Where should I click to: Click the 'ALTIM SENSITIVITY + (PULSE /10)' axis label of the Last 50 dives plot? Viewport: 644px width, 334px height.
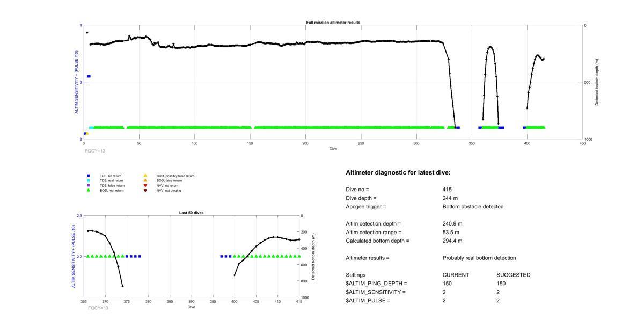tap(74, 257)
